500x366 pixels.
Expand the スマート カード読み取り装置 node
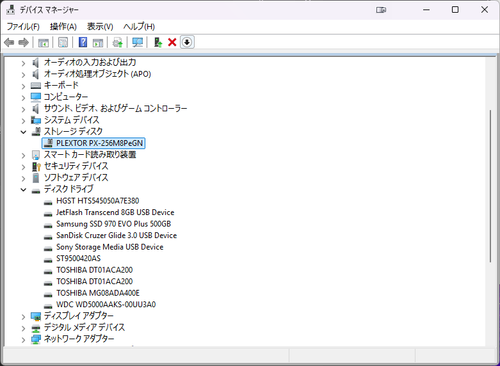[23, 155]
